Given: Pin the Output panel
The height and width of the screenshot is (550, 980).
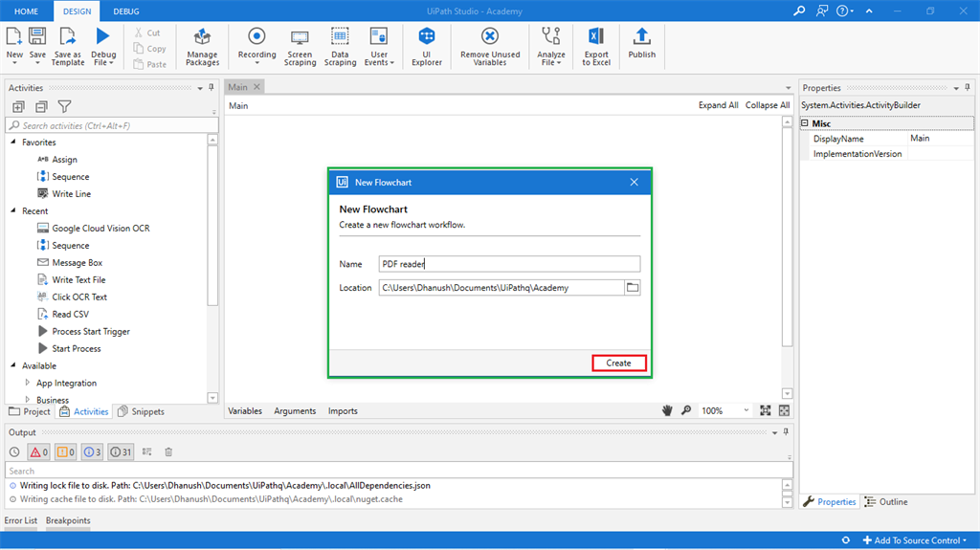Looking at the screenshot, I should point(786,432).
